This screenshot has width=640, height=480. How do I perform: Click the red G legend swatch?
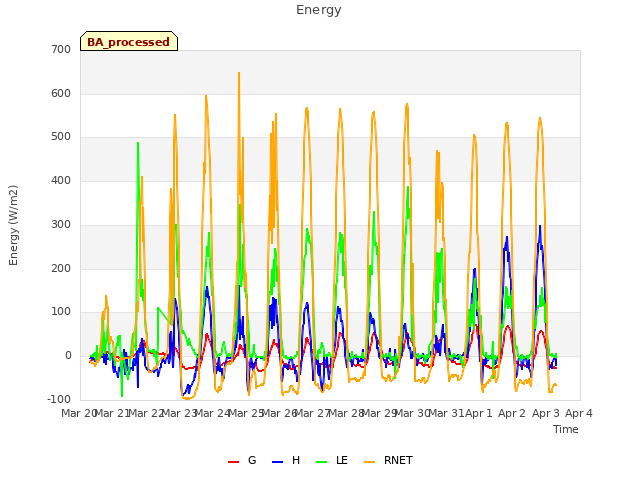[233, 462]
